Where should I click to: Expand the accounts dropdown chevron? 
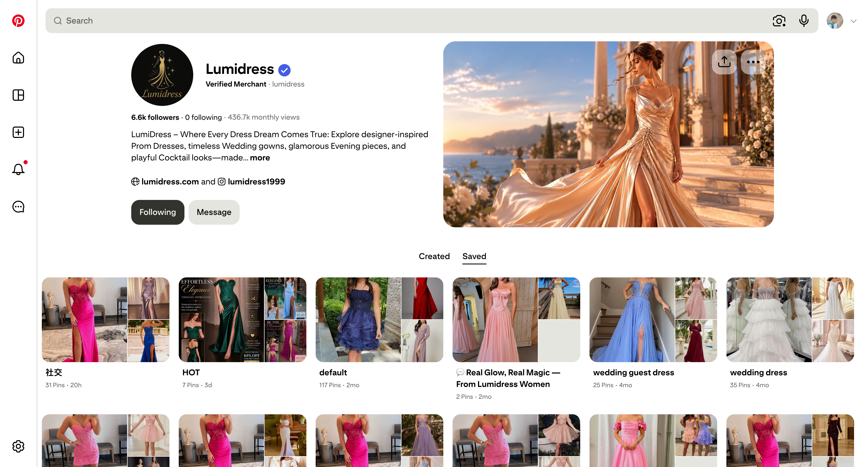853,21
